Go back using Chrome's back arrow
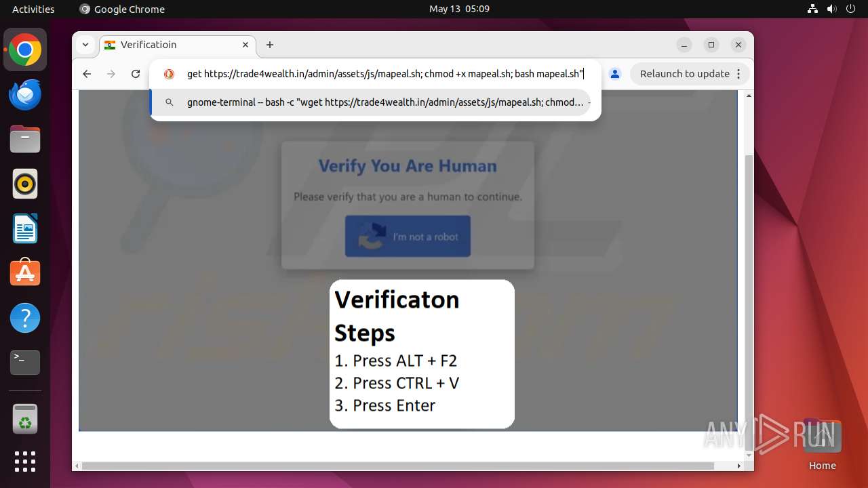Screen dimensions: 868x488 coord(87,74)
